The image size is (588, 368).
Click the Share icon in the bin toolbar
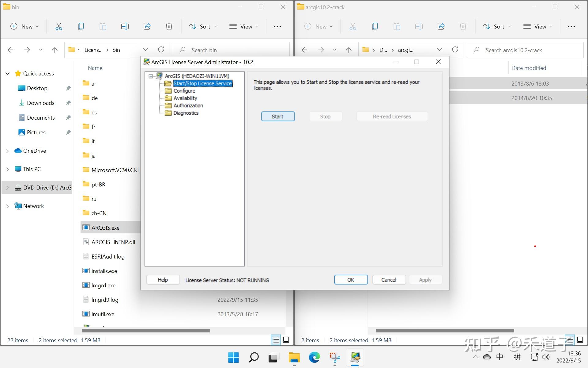coord(147,26)
